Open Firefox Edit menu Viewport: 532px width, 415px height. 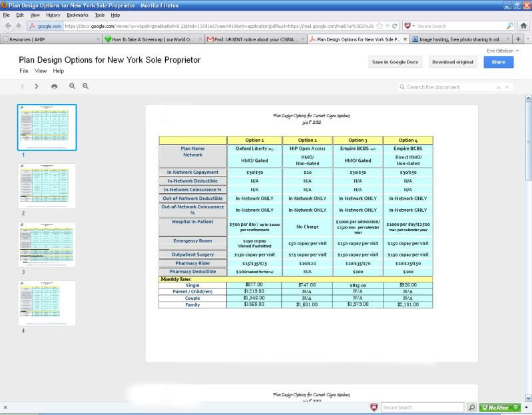20,15
